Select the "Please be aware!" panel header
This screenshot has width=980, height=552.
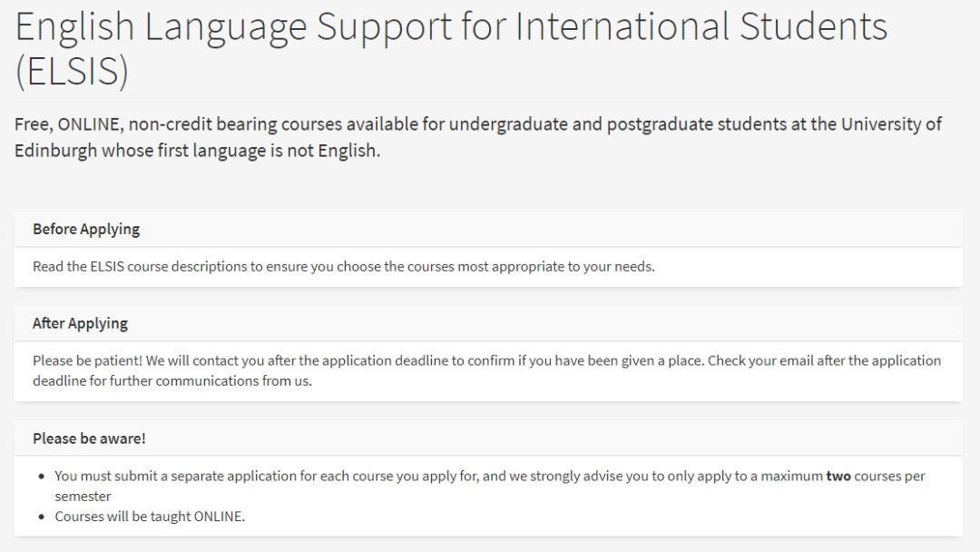point(89,439)
